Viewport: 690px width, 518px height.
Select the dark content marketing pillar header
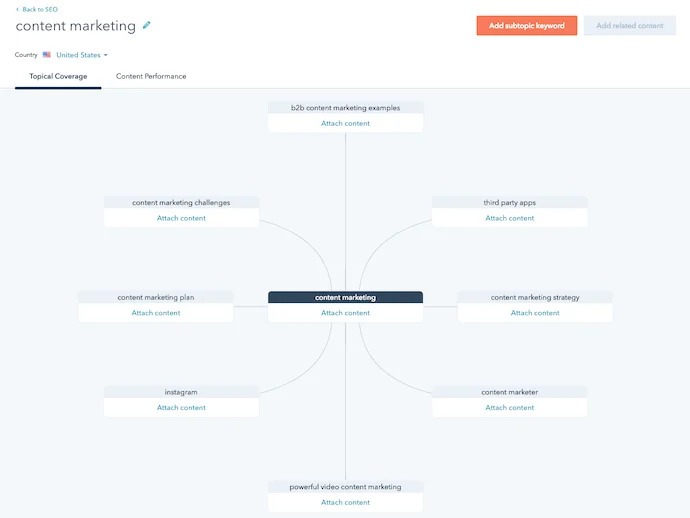pos(345,297)
